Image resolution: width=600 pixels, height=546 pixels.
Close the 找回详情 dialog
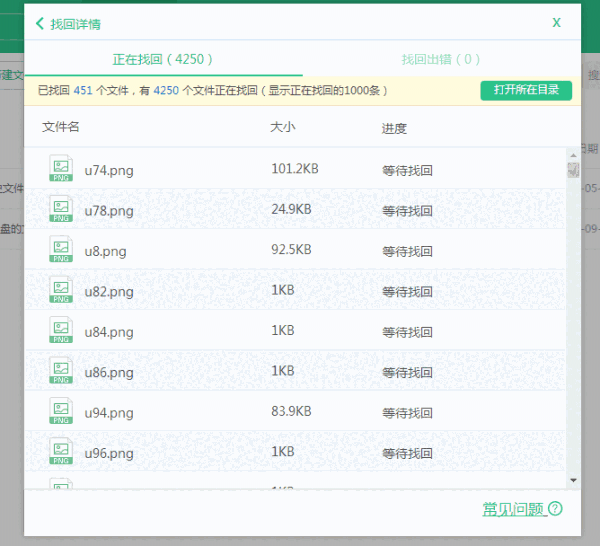(556, 22)
